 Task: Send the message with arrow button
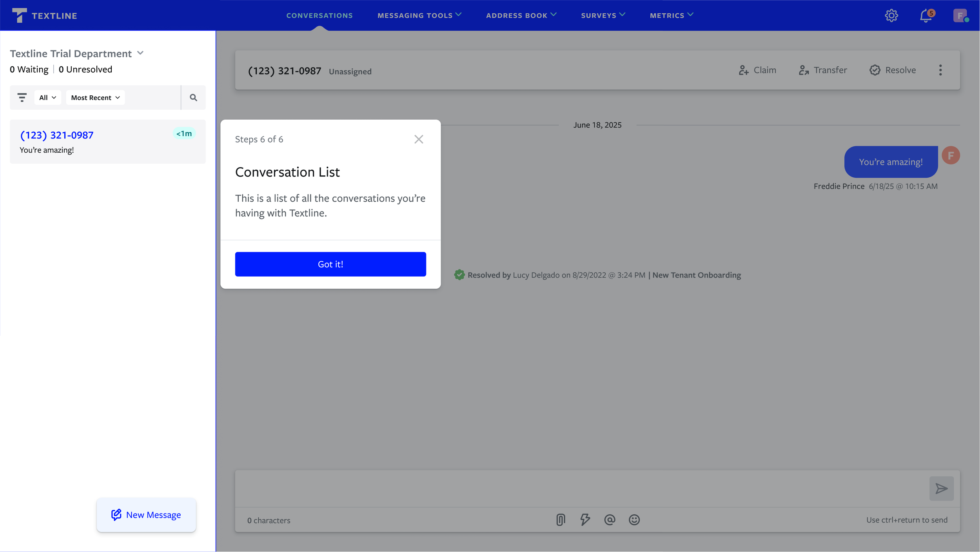tap(942, 488)
